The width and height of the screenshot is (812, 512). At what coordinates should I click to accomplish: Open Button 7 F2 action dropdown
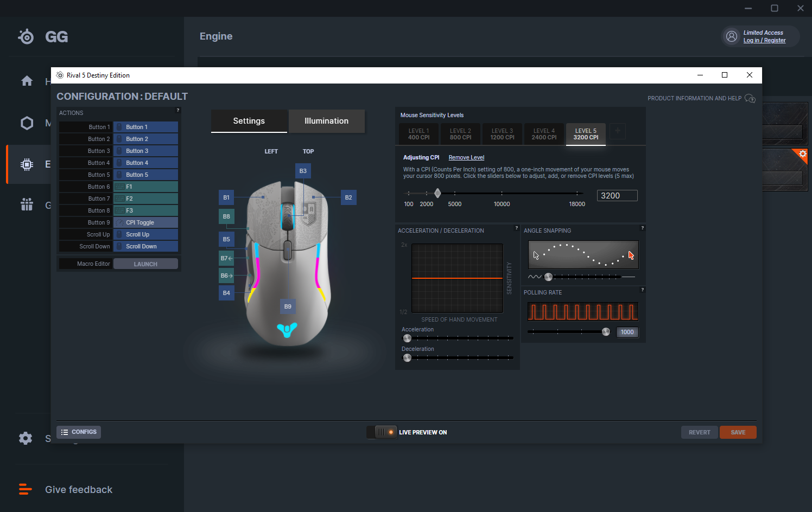(x=145, y=199)
